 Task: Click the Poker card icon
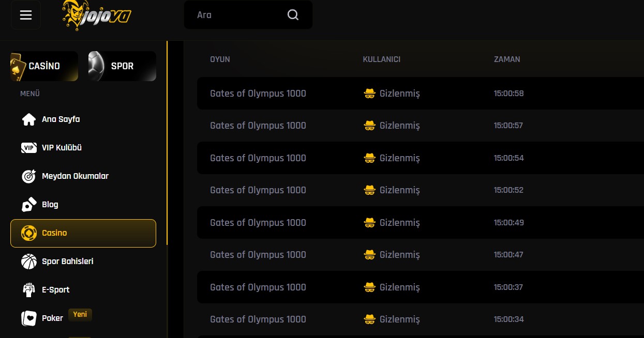coord(28,318)
